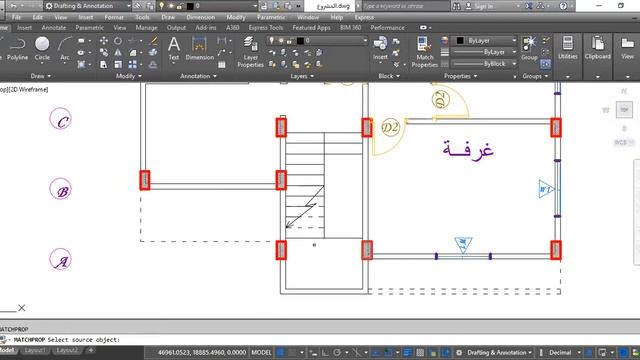Expand the Block panel
This screenshot has height=360, width=640.
pyautogui.click(x=389, y=76)
